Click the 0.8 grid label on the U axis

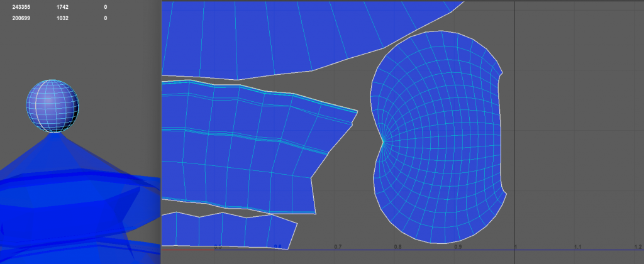click(397, 248)
